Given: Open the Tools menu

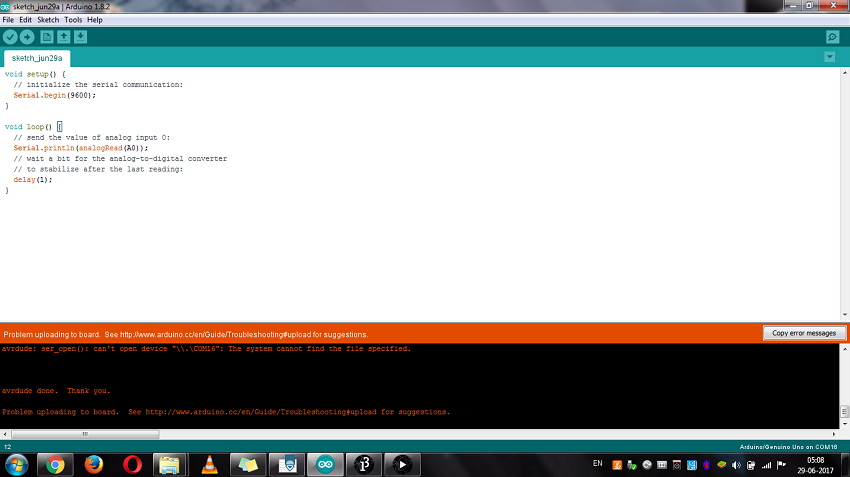Looking at the screenshot, I should coord(73,20).
